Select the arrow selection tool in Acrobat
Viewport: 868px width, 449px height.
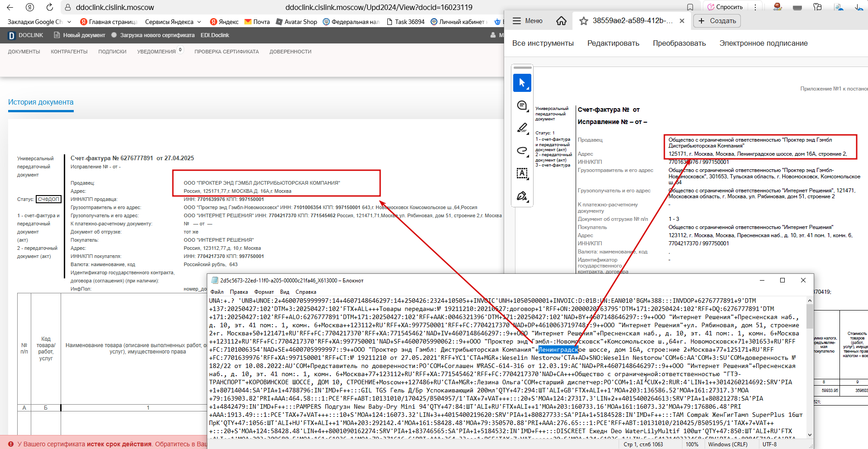pyautogui.click(x=522, y=83)
